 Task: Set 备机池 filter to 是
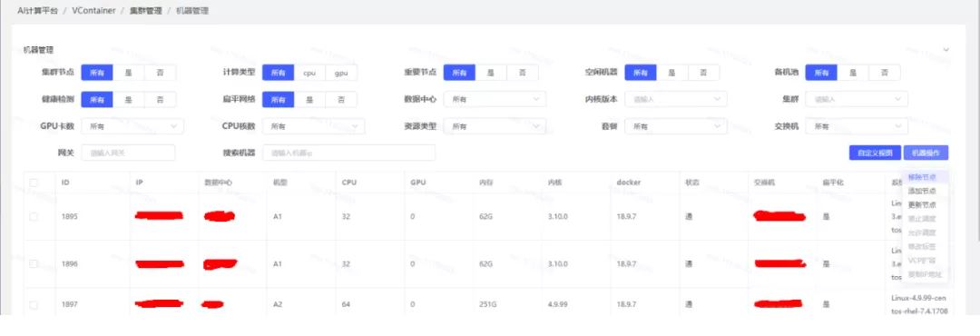pos(853,73)
